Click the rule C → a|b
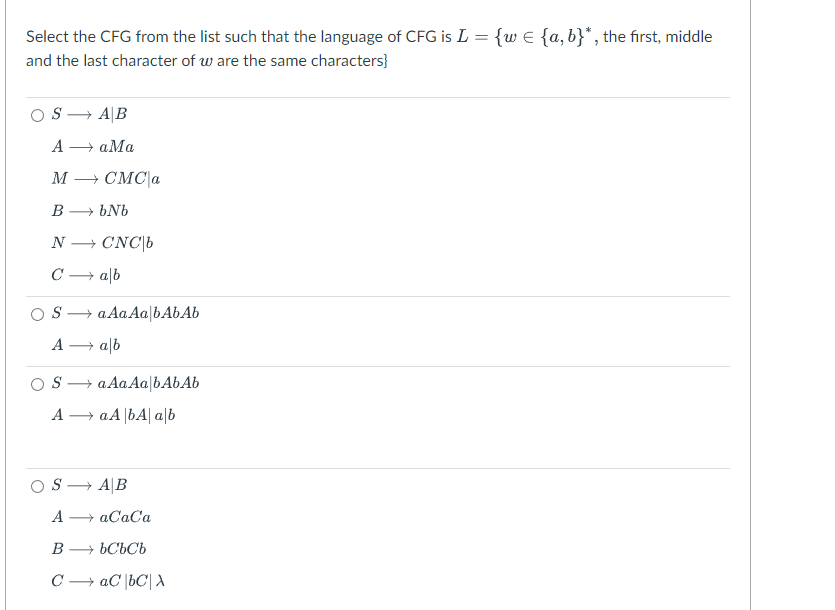The image size is (835, 610). [x=85, y=276]
